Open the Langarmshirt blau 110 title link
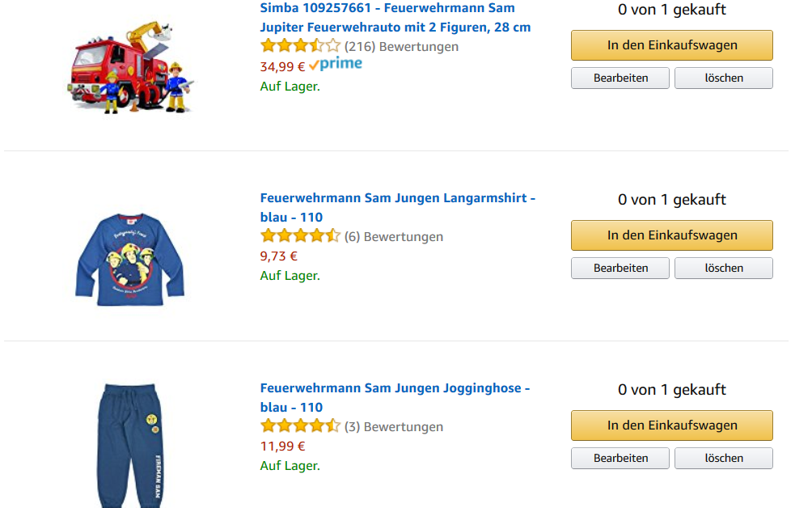The width and height of the screenshot is (812, 508). tap(398, 208)
